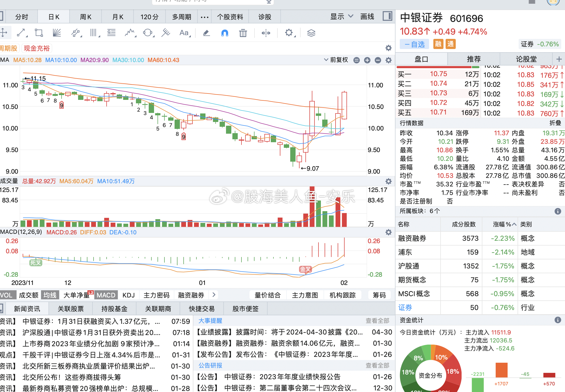Click the horizontal mirror alignment icon

(266, 33)
